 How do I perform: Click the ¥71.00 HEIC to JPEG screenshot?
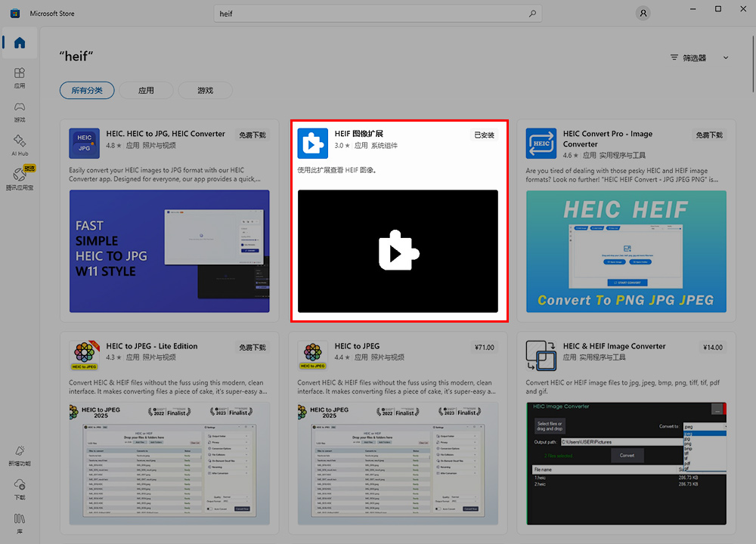pos(398,463)
